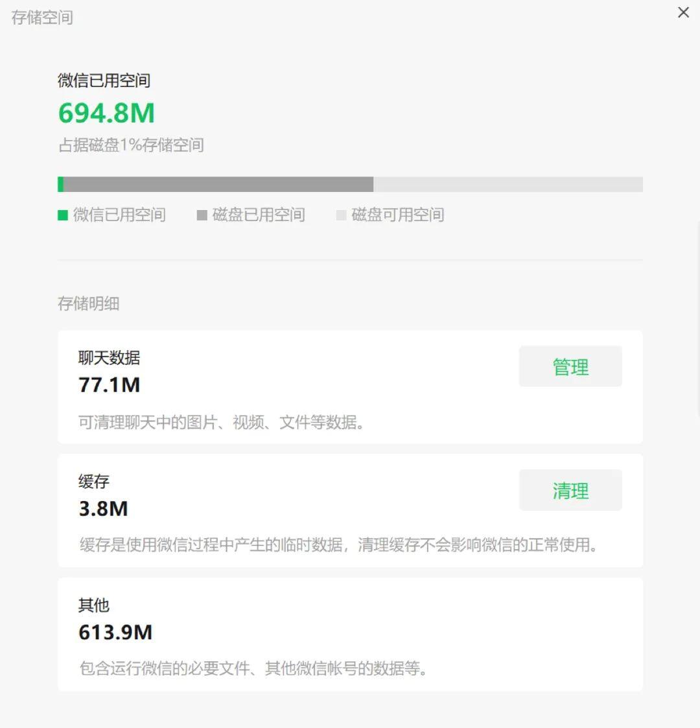Click the 占据磁盘1%存储空间 text
700x728 pixels.
(x=131, y=145)
